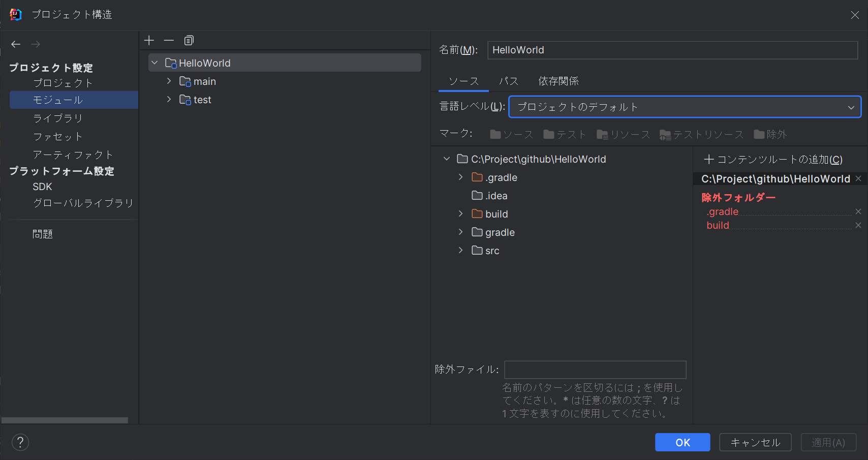The width and height of the screenshot is (868, 460).
Task: Select the テスト folder mark icon
Action: pyautogui.click(x=564, y=134)
